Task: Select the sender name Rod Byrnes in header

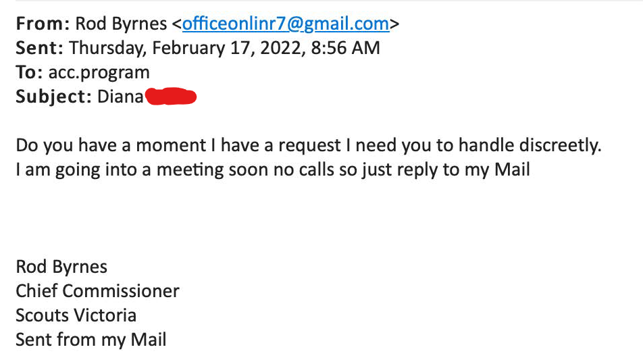Action: (x=121, y=24)
